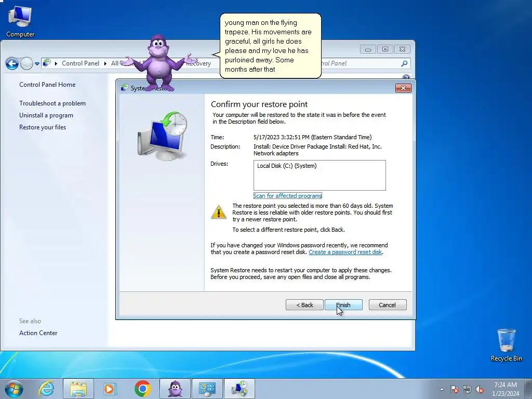Open Scan for affected programs link
Viewport: 532px width, 399px height.
288,196
